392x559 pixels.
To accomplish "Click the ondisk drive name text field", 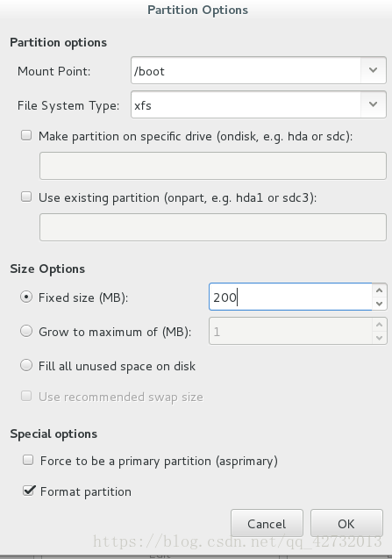I will coord(213,166).
